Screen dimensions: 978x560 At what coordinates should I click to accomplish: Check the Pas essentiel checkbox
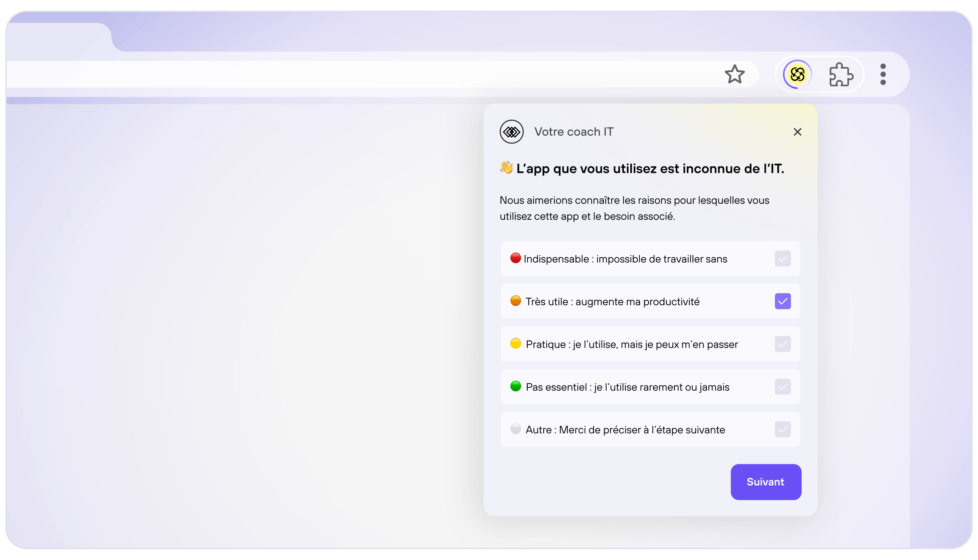[783, 386]
